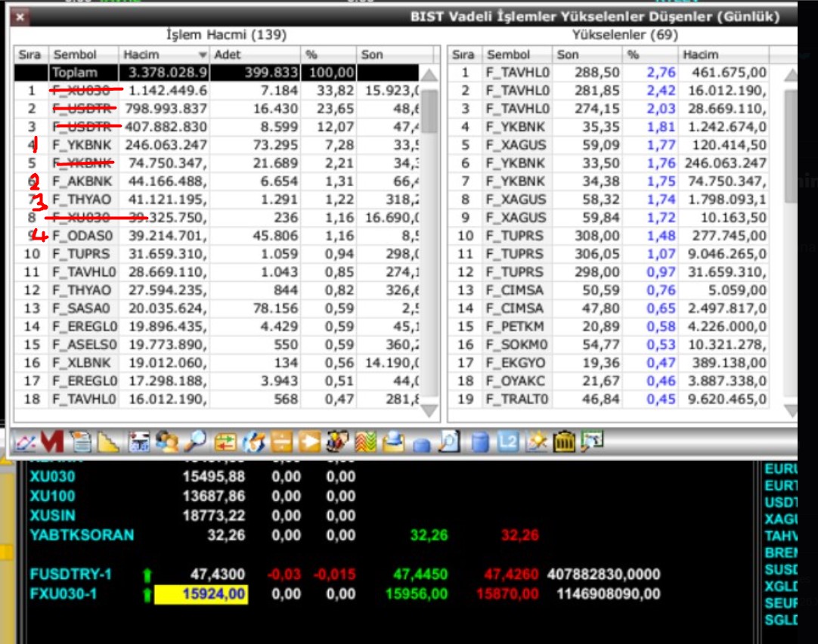This screenshot has height=644, width=818.
Task: Click yellow highlighted 15924,00 price cell
Action: click(x=201, y=594)
